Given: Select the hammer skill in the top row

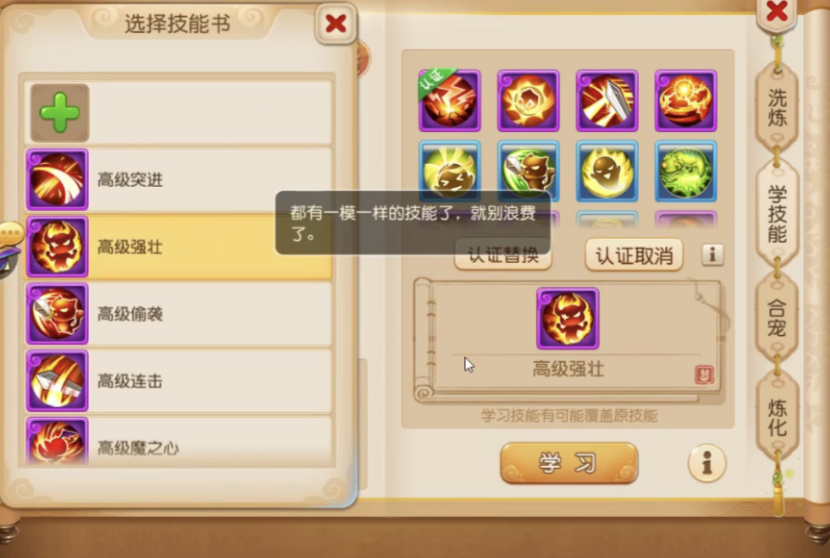Looking at the screenshot, I should click(607, 101).
